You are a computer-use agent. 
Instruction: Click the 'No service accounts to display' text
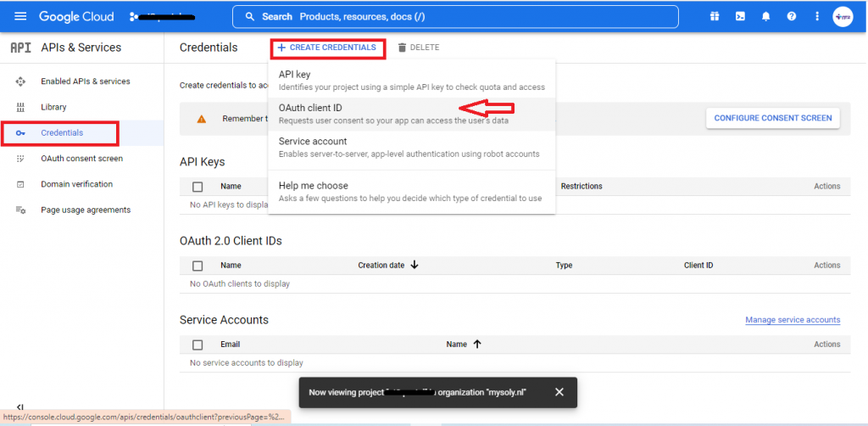[x=247, y=363]
